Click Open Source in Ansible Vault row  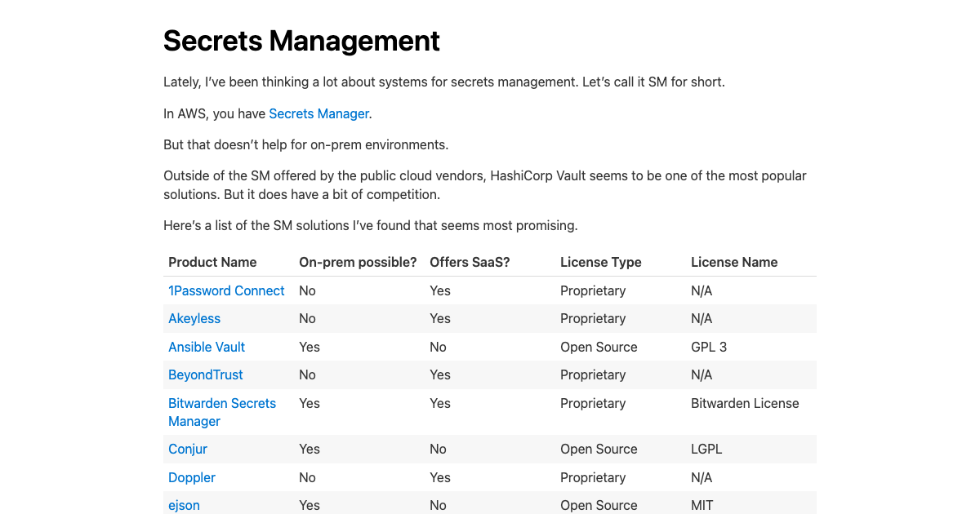[599, 347]
